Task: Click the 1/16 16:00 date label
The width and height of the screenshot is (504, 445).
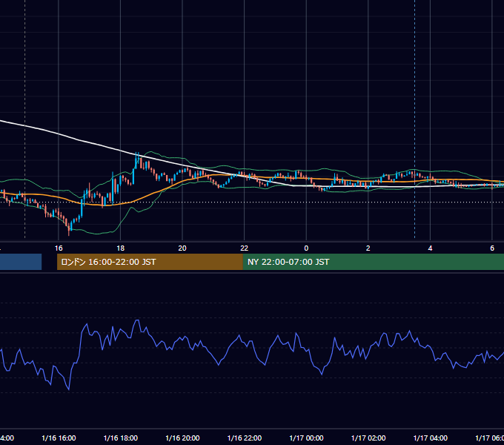Action: click(59, 438)
